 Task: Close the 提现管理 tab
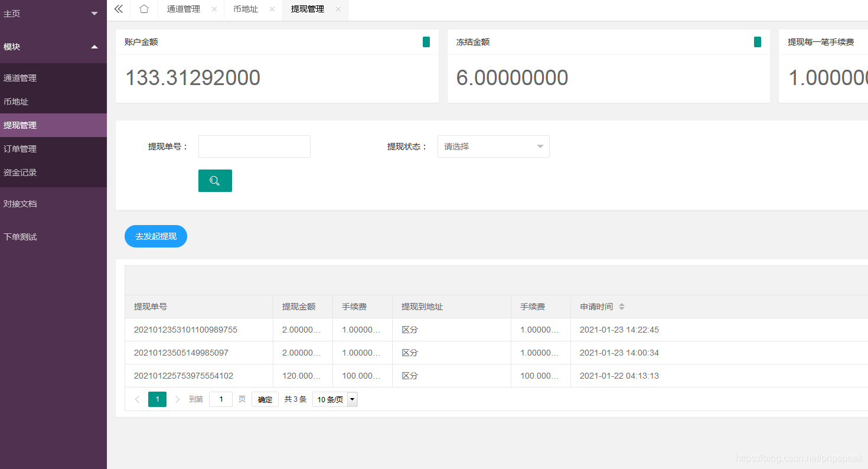tap(338, 9)
